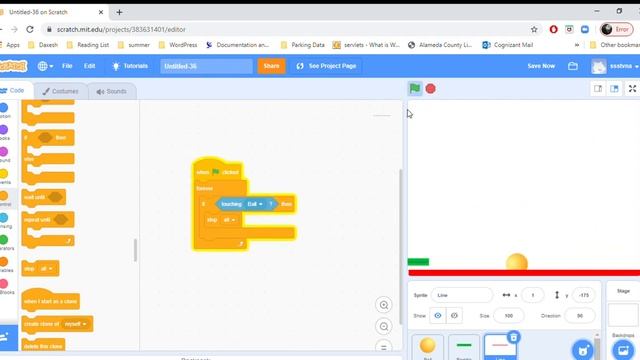The image size is (640, 360).
Task: Select the green Paddle sprite thumbnail
Action: point(464,347)
